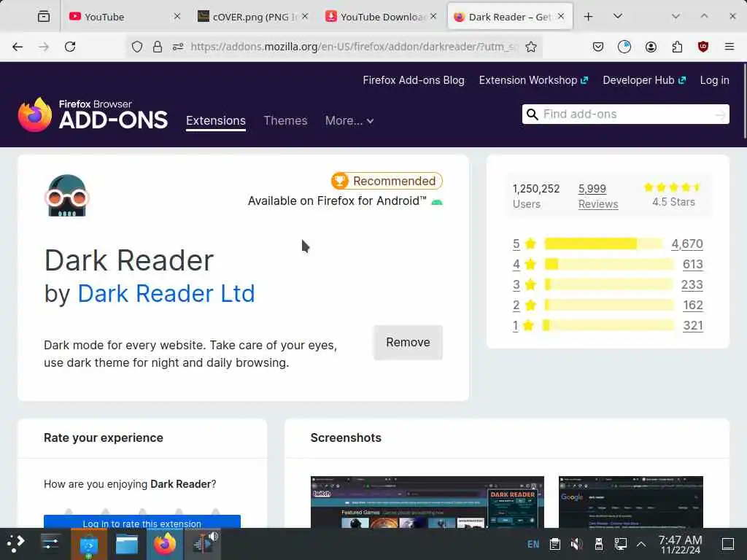
Task: Open the muted volume tray icon
Action: (x=576, y=544)
